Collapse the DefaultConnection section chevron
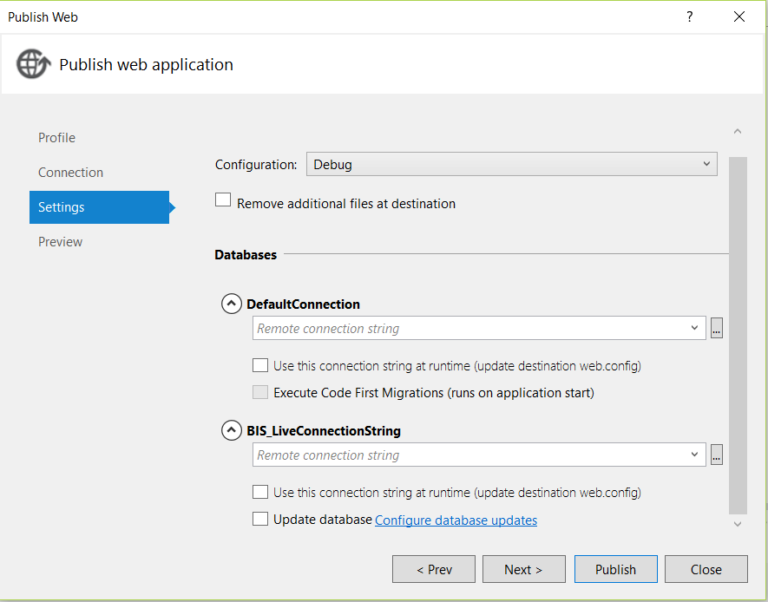The width and height of the screenshot is (768, 602). point(231,304)
